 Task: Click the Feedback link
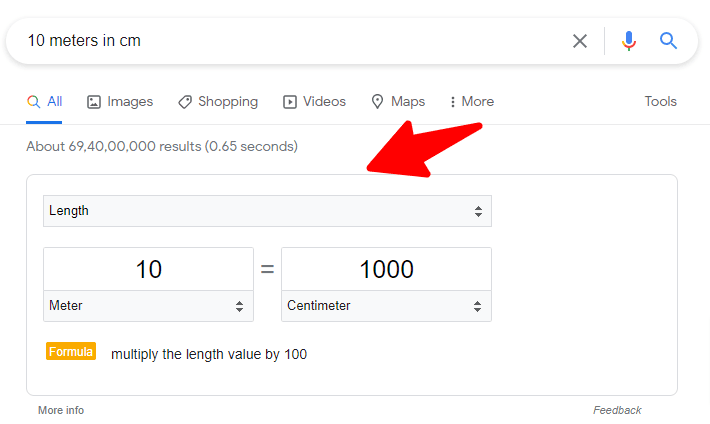tap(617, 410)
